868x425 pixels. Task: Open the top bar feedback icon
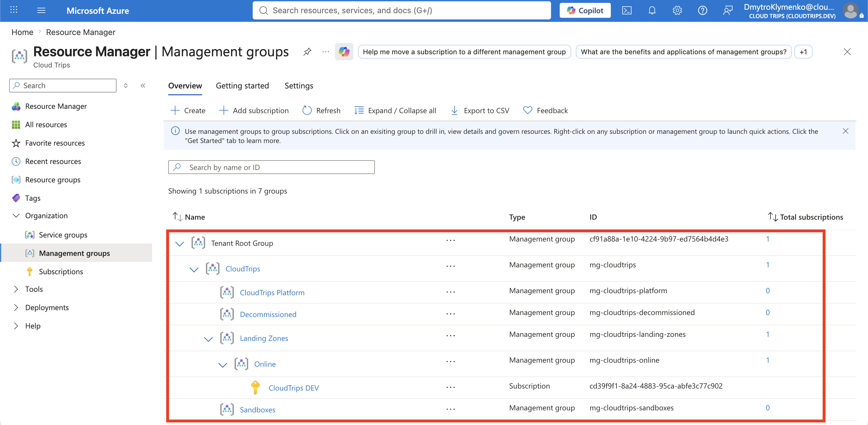tap(727, 10)
